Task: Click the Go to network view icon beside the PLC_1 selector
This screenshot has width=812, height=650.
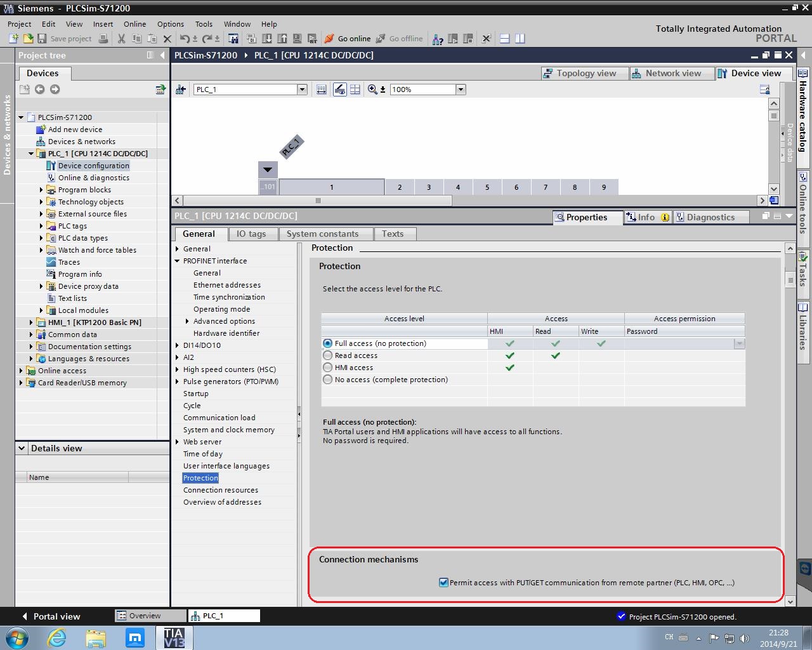Action: (x=181, y=90)
